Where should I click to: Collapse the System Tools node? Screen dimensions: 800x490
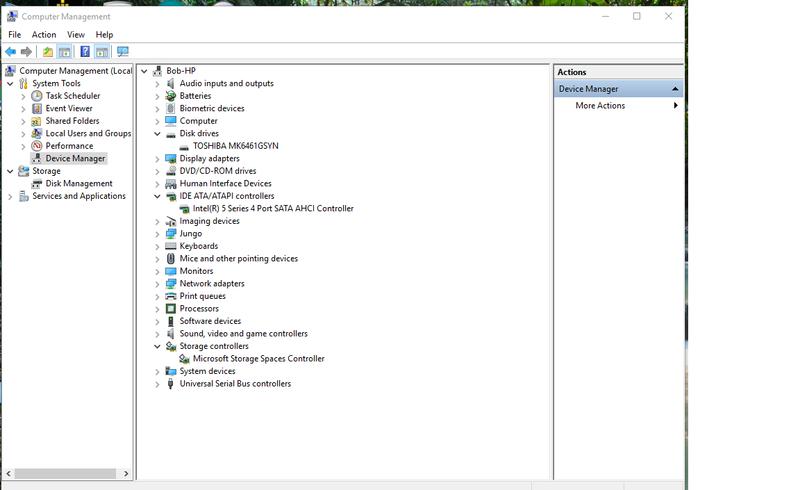point(10,83)
